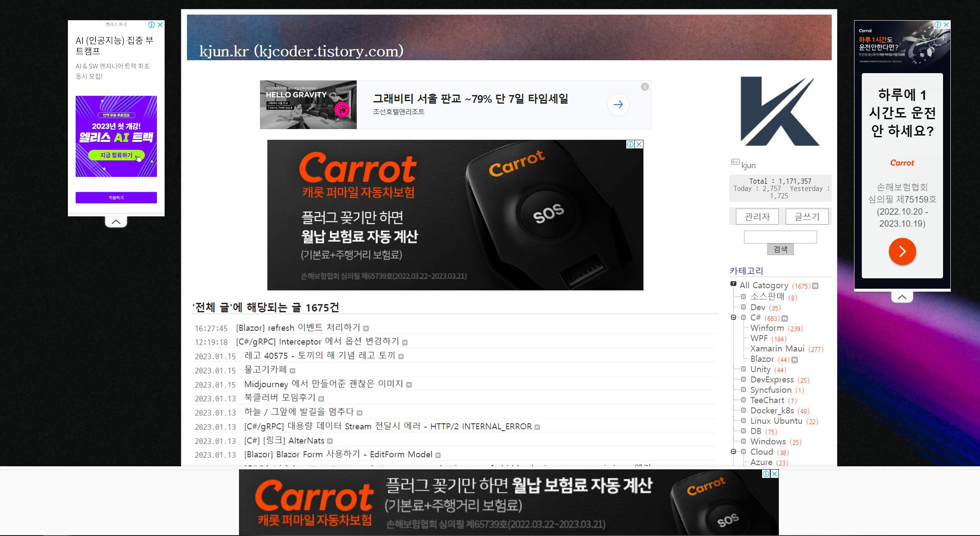The height and width of the screenshot is (536, 980).
Task: Close the bottom Carrot banner ad
Action: click(x=775, y=474)
